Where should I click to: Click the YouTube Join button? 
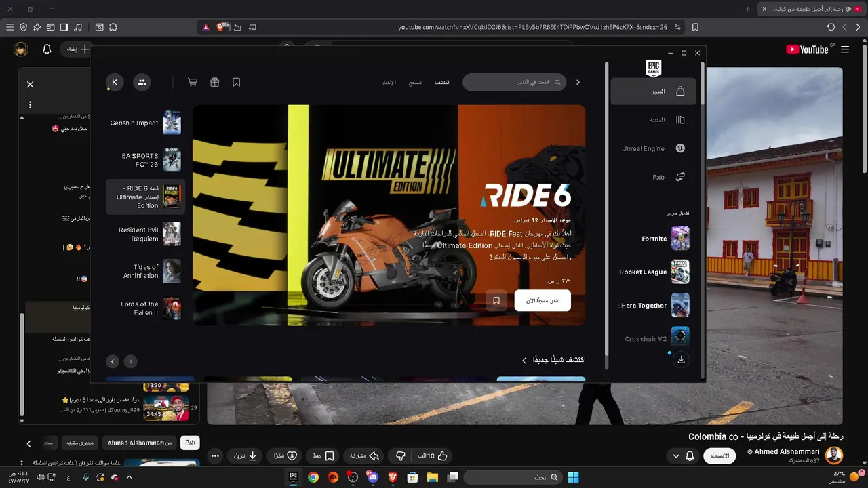[719, 456]
